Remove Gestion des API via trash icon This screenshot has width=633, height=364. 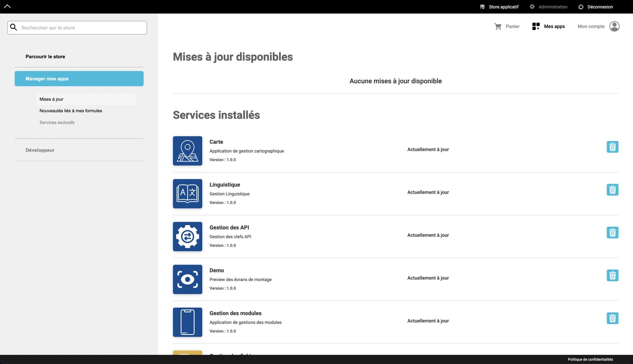pos(612,233)
